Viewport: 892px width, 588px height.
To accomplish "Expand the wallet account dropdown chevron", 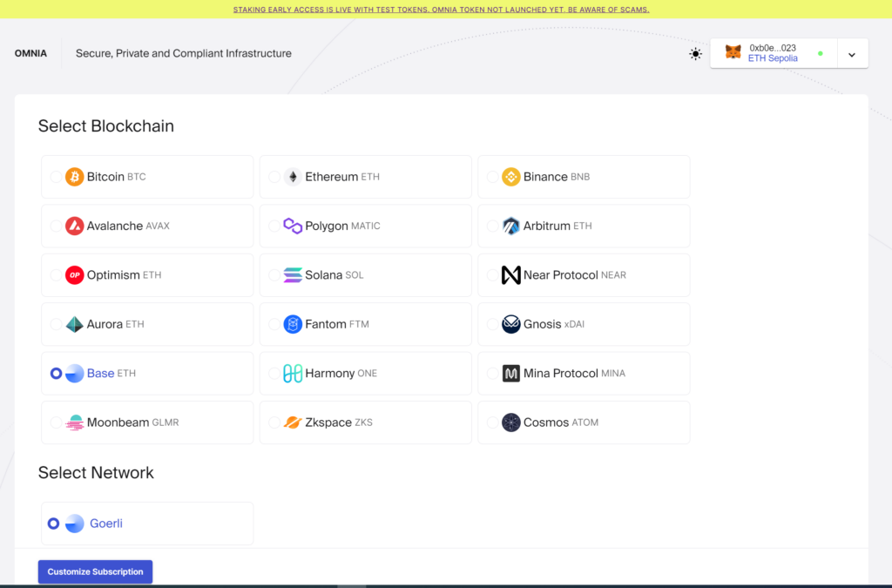I will 852,55.
